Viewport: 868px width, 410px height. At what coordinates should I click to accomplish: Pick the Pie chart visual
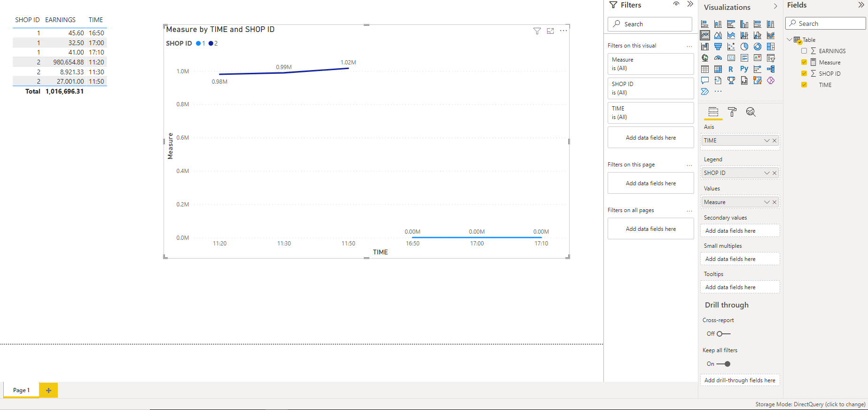click(x=744, y=47)
